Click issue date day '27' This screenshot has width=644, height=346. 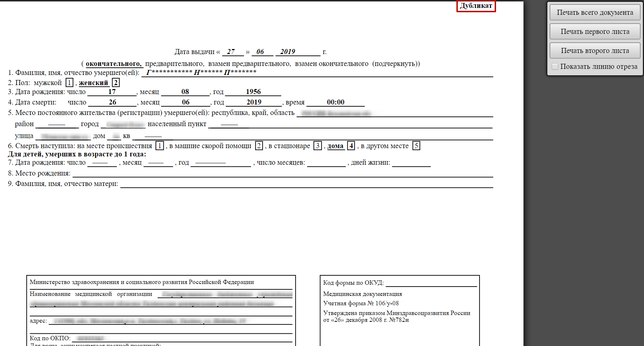pos(231,52)
